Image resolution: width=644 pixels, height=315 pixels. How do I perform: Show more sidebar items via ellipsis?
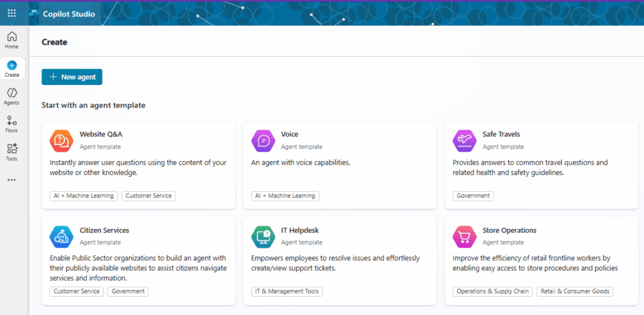click(x=11, y=180)
